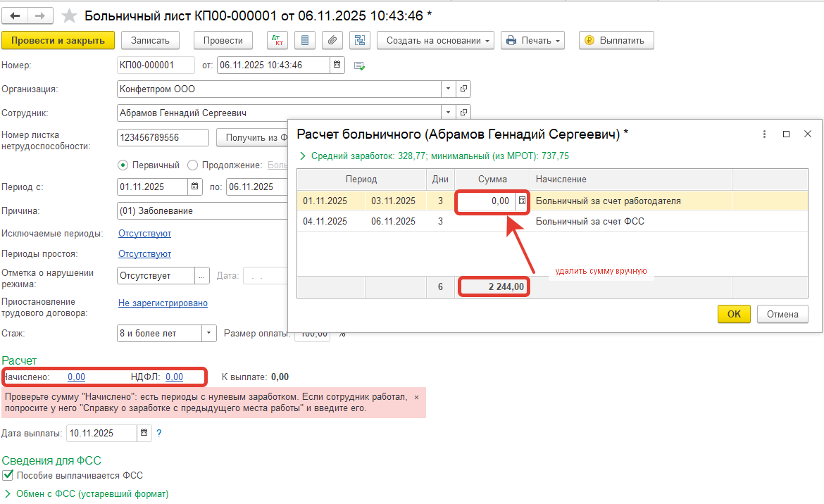Open the Дт/Кт postings icon
This screenshot has width=824, height=504.
coord(277,40)
